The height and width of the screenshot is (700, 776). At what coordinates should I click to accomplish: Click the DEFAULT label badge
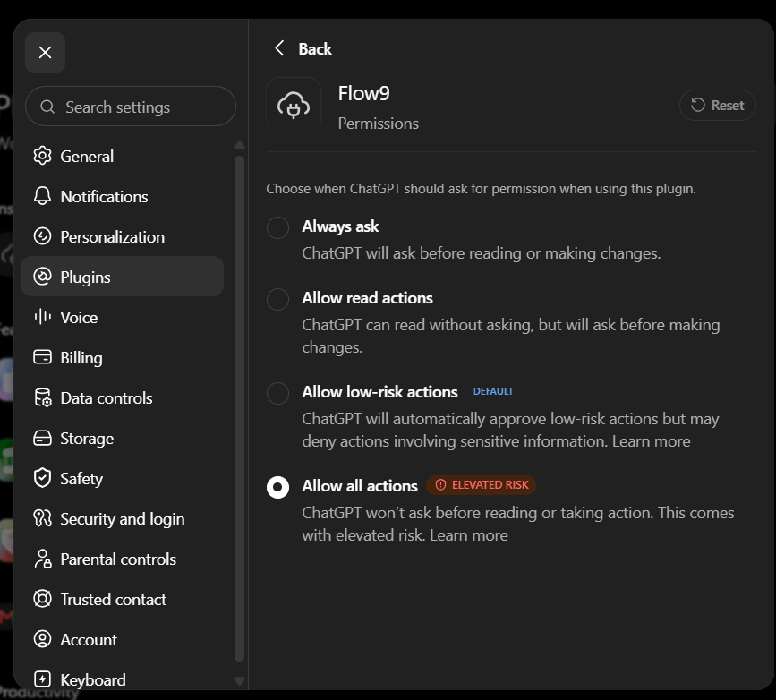click(x=493, y=391)
